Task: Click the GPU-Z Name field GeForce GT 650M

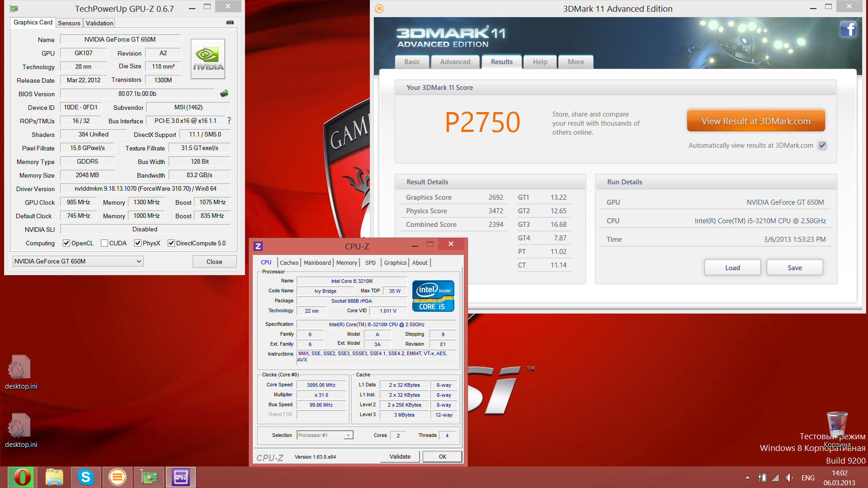Action: (x=120, y=39)
